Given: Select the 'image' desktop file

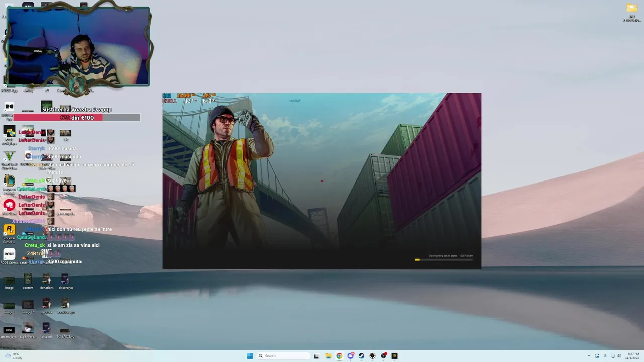Looking at the screenshot, I should click(9, 282).
